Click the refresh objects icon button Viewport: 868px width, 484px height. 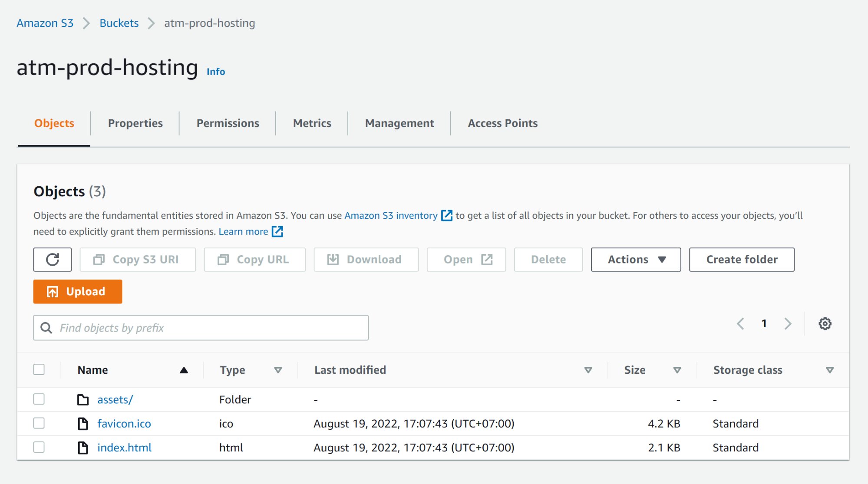coord(53,260)
